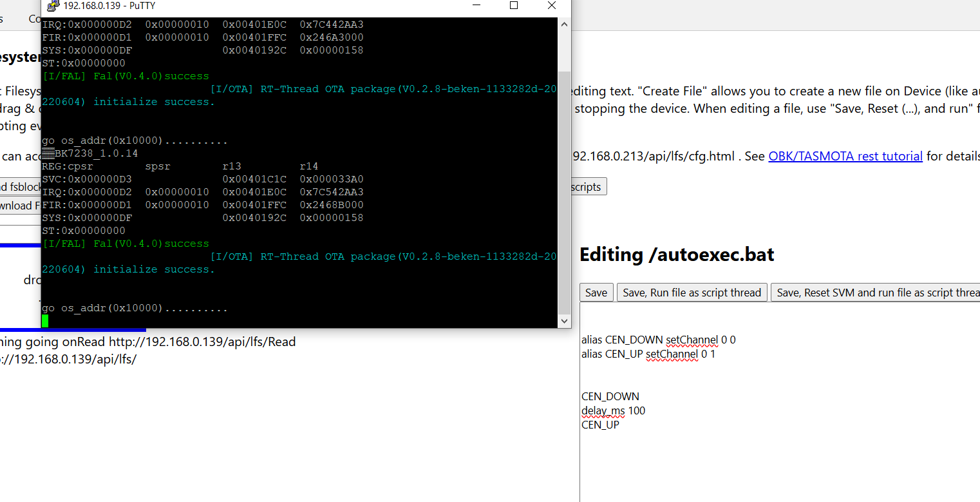Click Save, Reset SVM and run file
The image size is (980, 502).
(876, 293)
